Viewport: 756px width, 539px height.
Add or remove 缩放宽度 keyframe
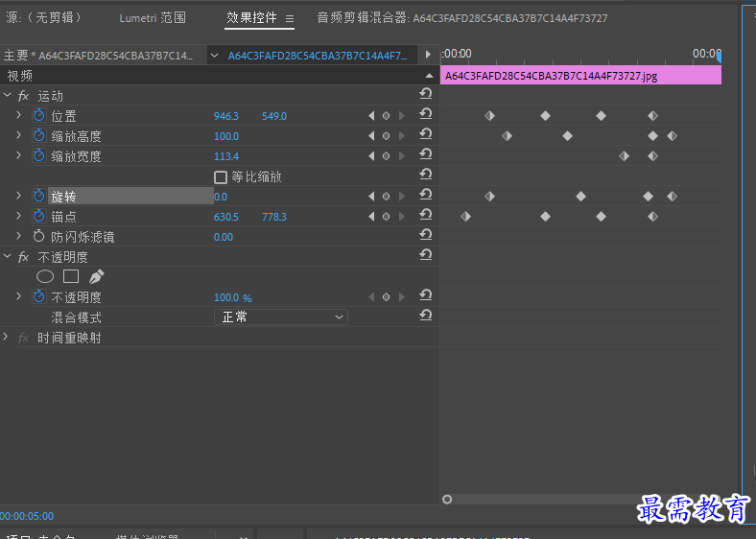pyautogui.click(x=387, y=156)
